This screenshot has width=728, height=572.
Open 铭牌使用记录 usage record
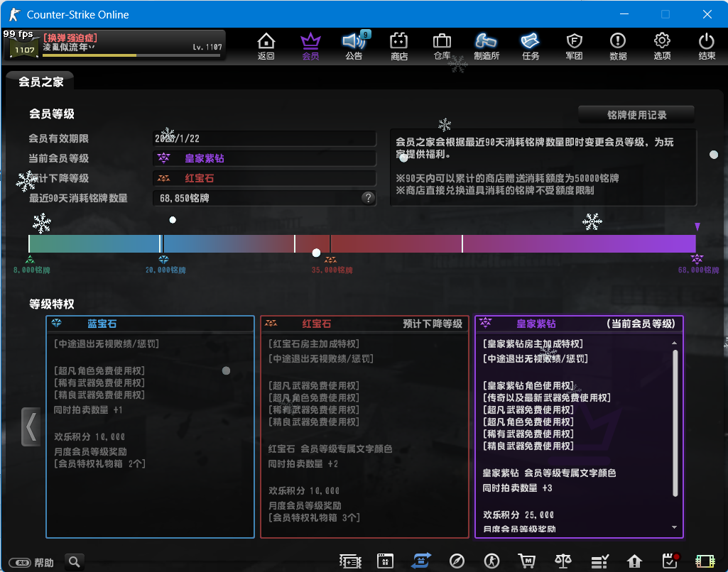(636, 115)
